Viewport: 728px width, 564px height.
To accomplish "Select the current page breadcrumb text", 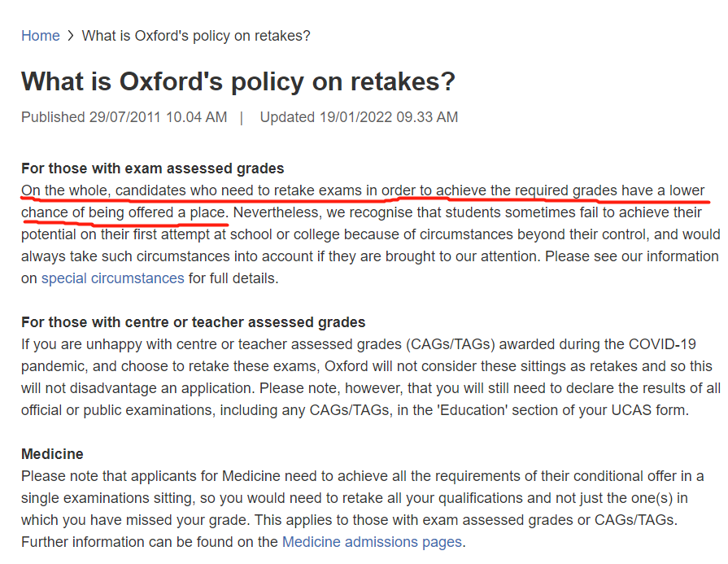I will click(x=196, y=36).
